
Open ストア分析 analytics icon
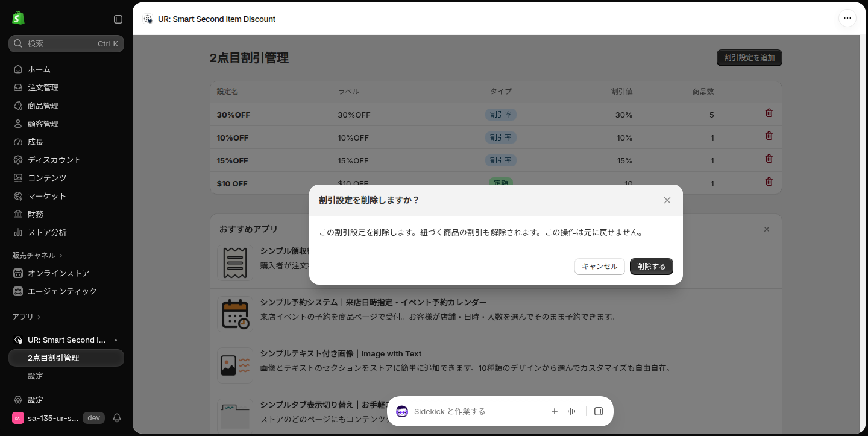pyautogui.click(x=18, y=232)
